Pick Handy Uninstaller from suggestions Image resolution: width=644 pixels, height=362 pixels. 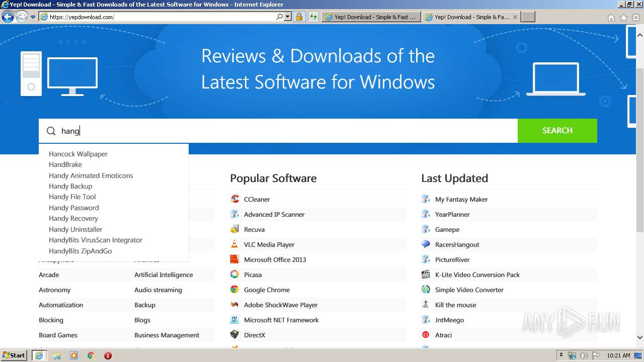(75, 229)
